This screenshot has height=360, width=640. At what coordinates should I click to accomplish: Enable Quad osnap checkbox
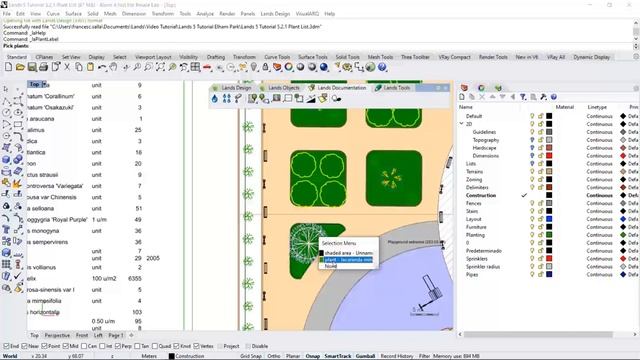pyautogui.click(x=155, y=346)
